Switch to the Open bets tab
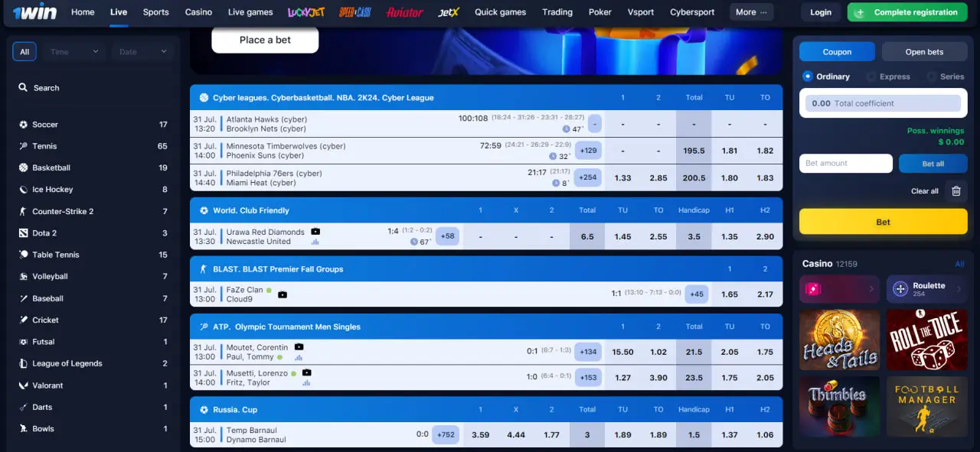 (x=924, y=51)
